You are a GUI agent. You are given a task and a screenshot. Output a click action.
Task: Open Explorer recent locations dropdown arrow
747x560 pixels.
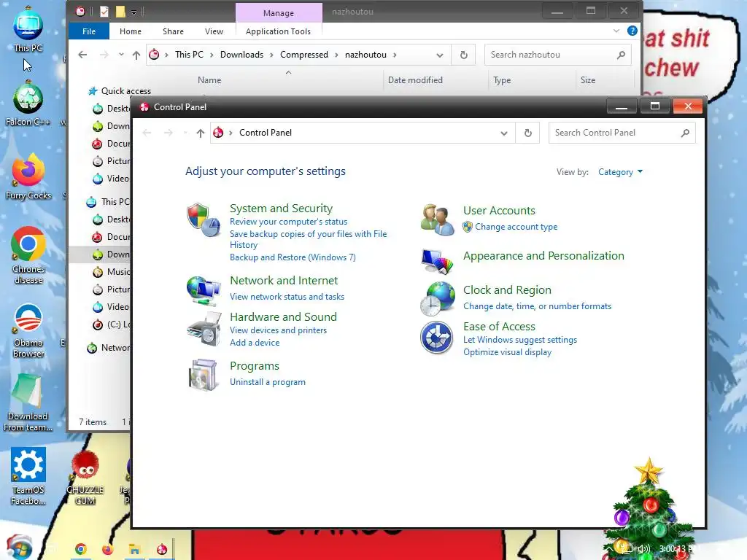(122, 55)
